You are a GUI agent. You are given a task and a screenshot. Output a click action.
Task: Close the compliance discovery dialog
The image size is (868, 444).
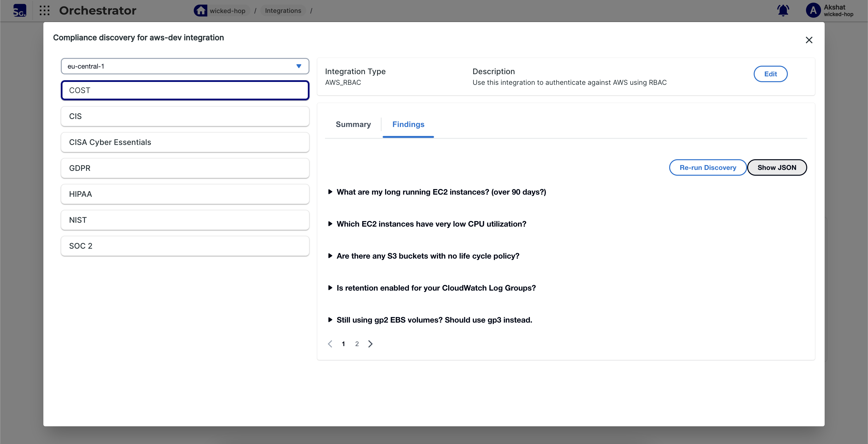tap(809, 40)
